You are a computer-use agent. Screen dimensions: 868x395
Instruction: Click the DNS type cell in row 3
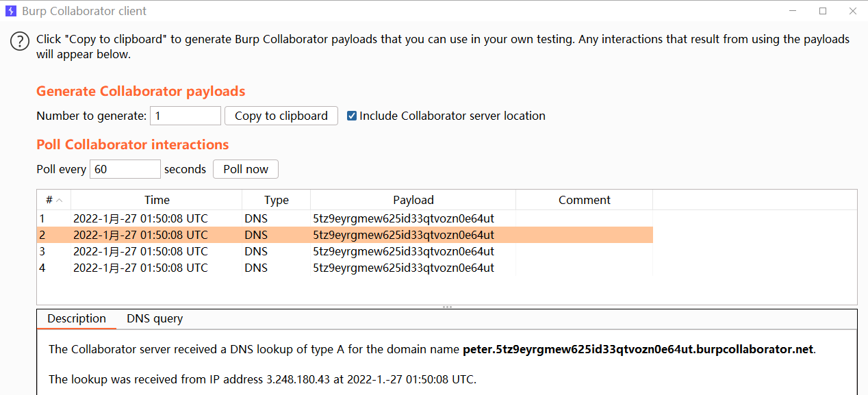coord(277,251)
